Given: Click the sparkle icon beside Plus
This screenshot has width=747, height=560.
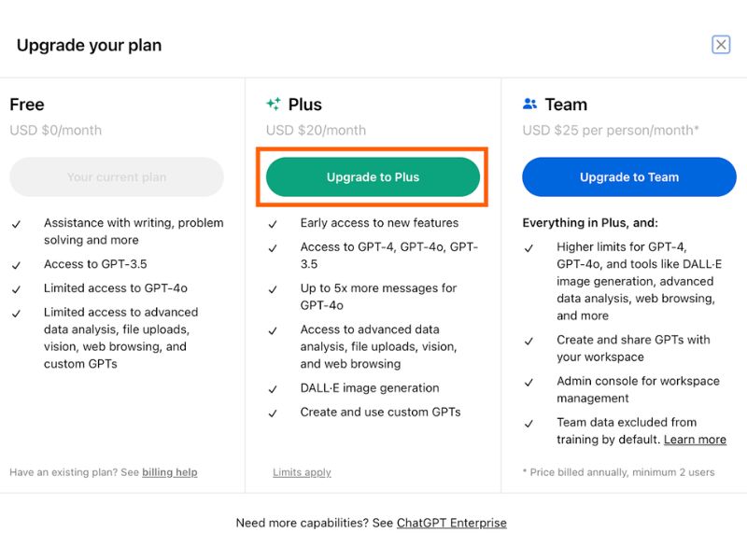Looking at the screenshot, I should [x=273, y=105].
